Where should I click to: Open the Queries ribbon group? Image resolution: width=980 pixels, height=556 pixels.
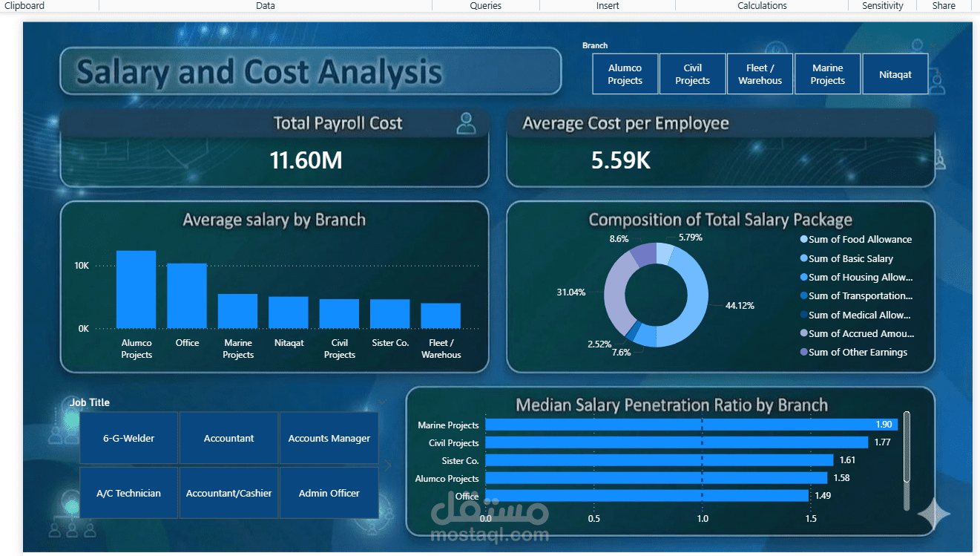pyautogui.click(x=486, y=5)
